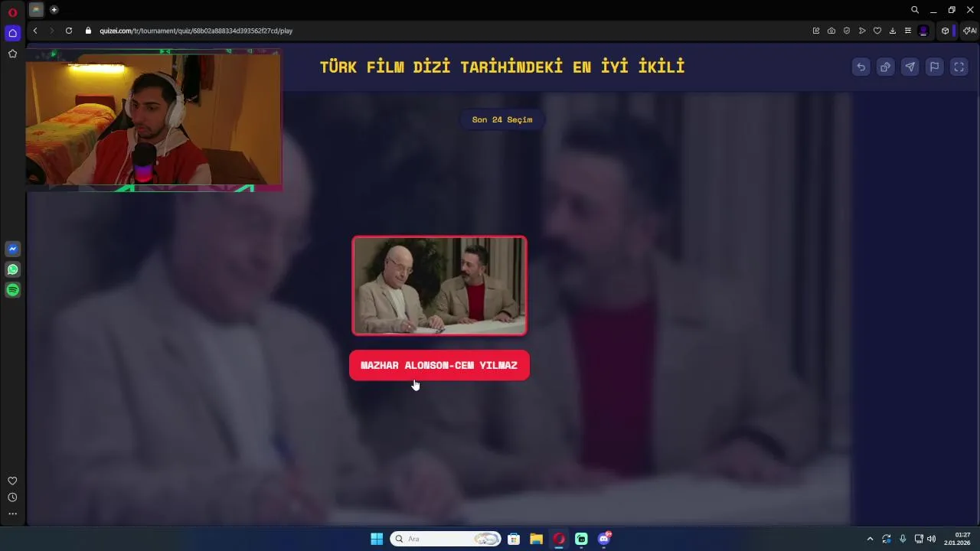Image resolution: width=980 pixels, height=551 pixels.
Task: Click the sync arrows icon in the system tray
Action: pos(887,539)
